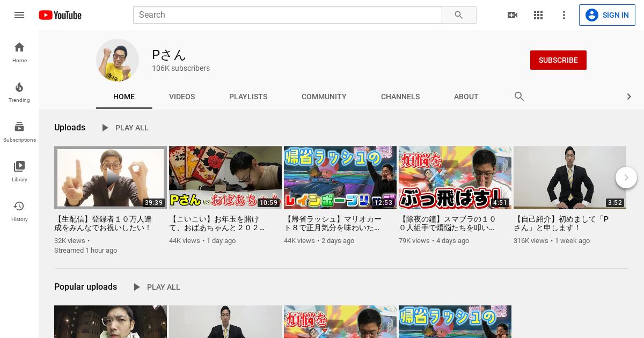Open the 4:51 Smash Bros thumbnail
The width and height of the screenshot is (644, 338).
[455, 178]
